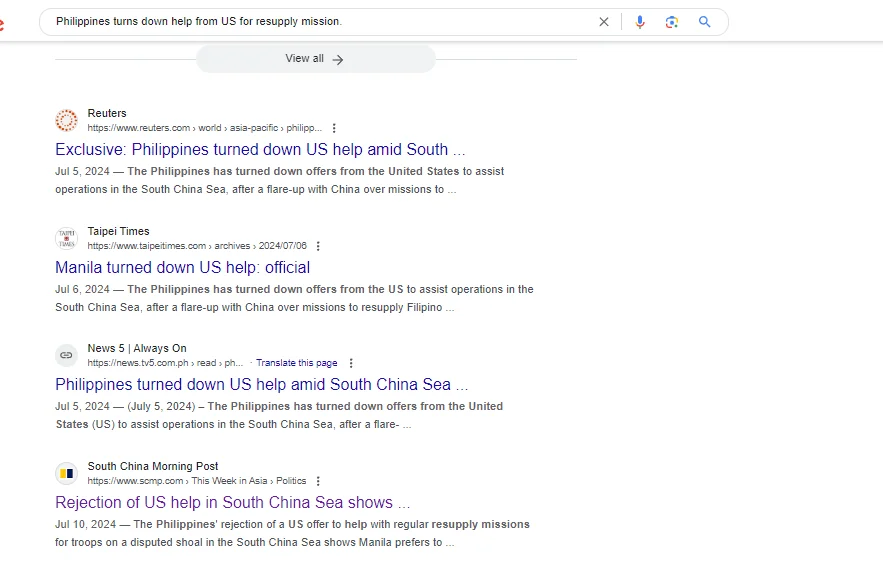Click the View all button

tap(316, 59)
